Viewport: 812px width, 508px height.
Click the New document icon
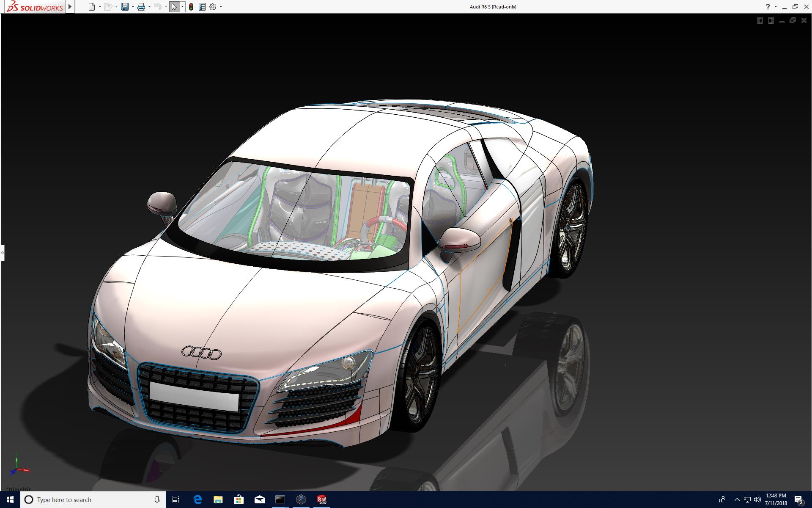pos(91,7)
